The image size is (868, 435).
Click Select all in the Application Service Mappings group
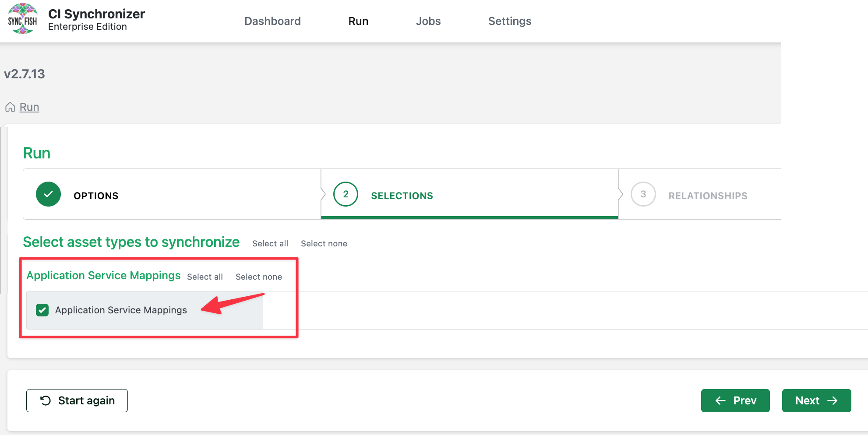(205, 277)
